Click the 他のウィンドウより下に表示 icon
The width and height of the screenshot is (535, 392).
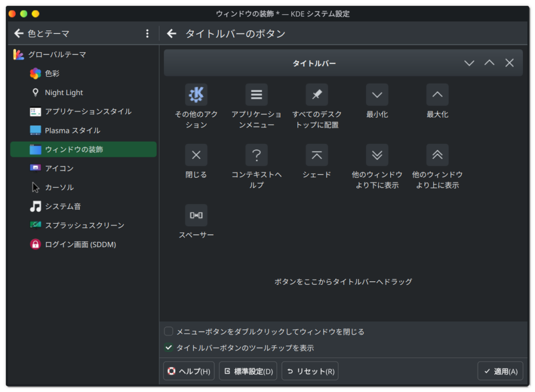pos(377,155)
